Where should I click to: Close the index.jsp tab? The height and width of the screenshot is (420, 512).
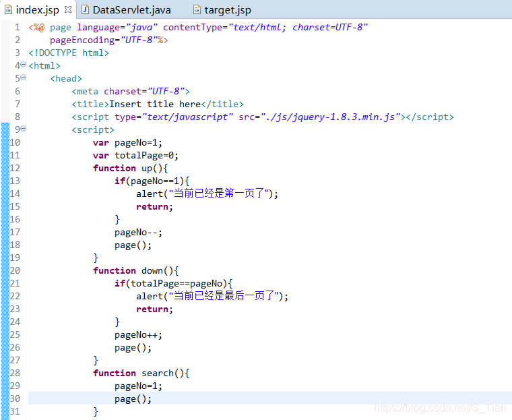pyautogui.click(x=68, y=10)
